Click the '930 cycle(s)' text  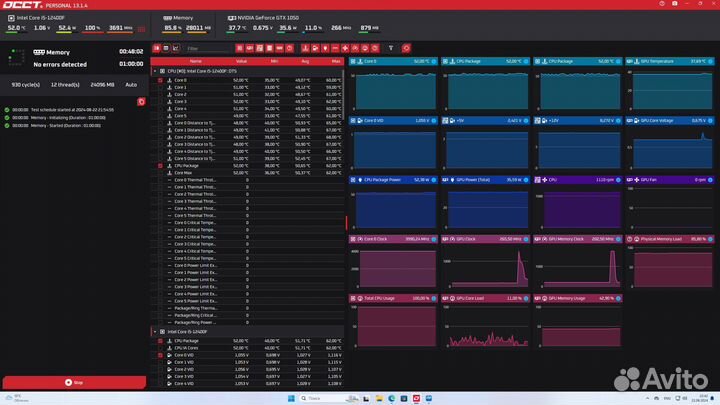point(26,85)
